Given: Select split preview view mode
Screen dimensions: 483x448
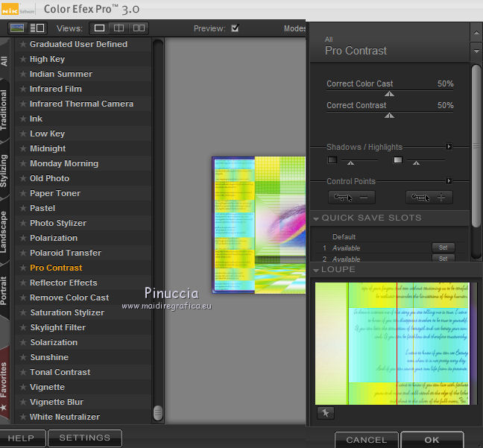Looking at the screenshot, I should click(x=119, y=28).
